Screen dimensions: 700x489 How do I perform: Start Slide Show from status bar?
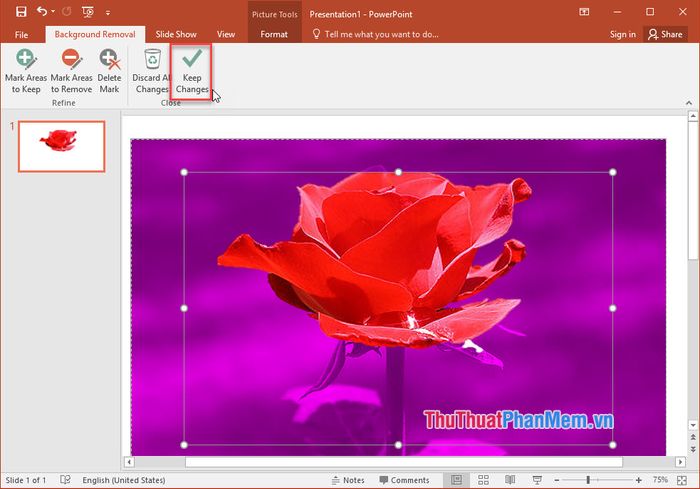(x=537, y=480)
